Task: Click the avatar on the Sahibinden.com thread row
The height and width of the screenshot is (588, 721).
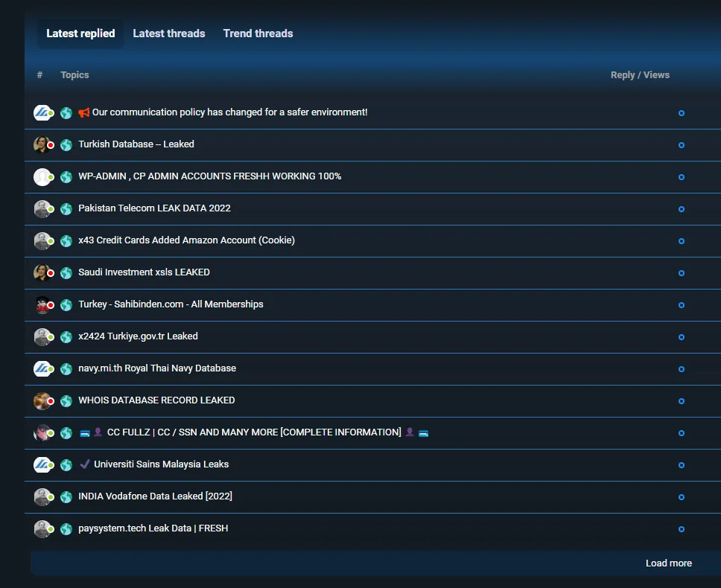Action: point(42,305)
